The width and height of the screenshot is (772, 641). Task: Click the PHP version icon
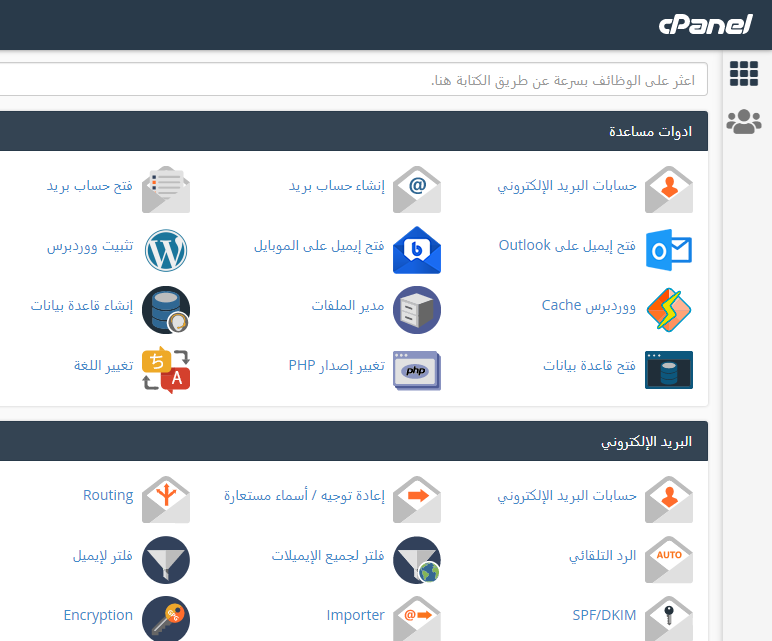tap(417, 370)
